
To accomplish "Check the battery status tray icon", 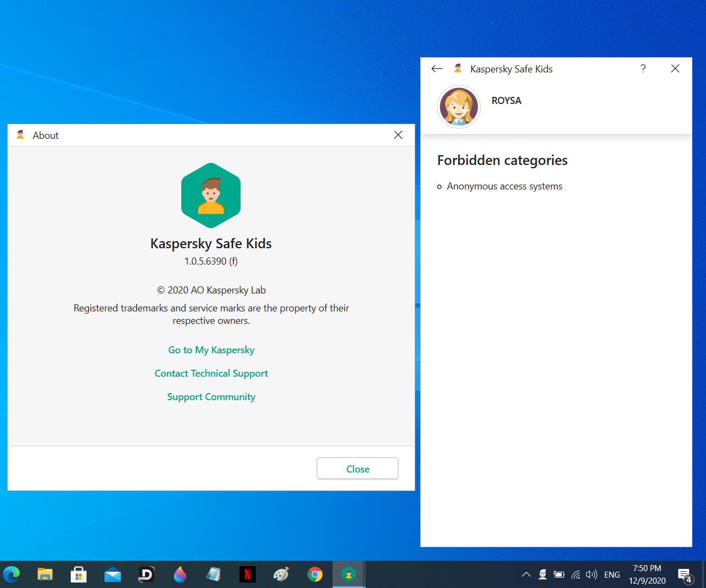I will pyautogui.click(x=559, y=574).
